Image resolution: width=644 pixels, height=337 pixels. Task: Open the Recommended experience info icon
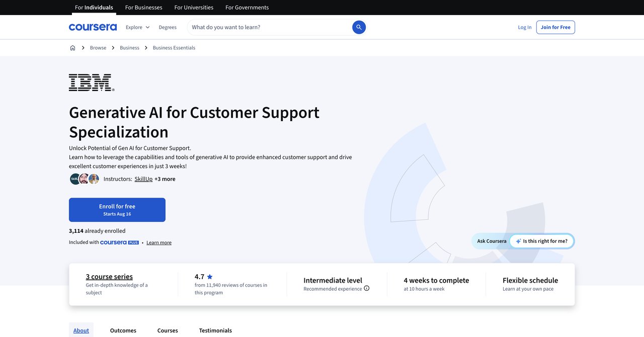click(367, 288)
